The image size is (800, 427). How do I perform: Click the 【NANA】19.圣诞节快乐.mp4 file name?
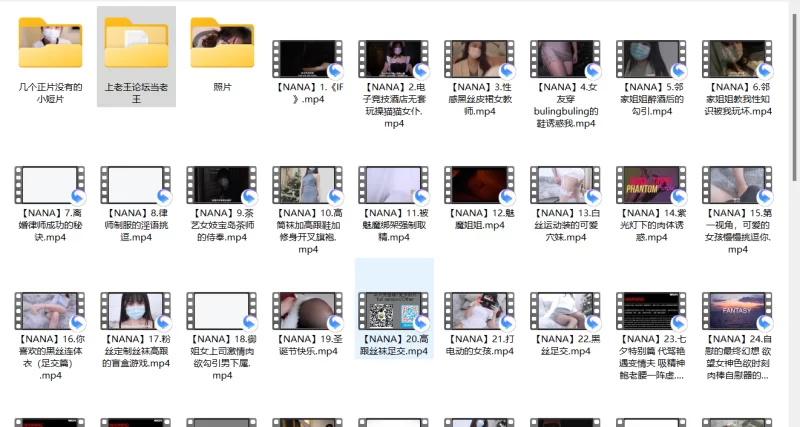coord(308,345)
